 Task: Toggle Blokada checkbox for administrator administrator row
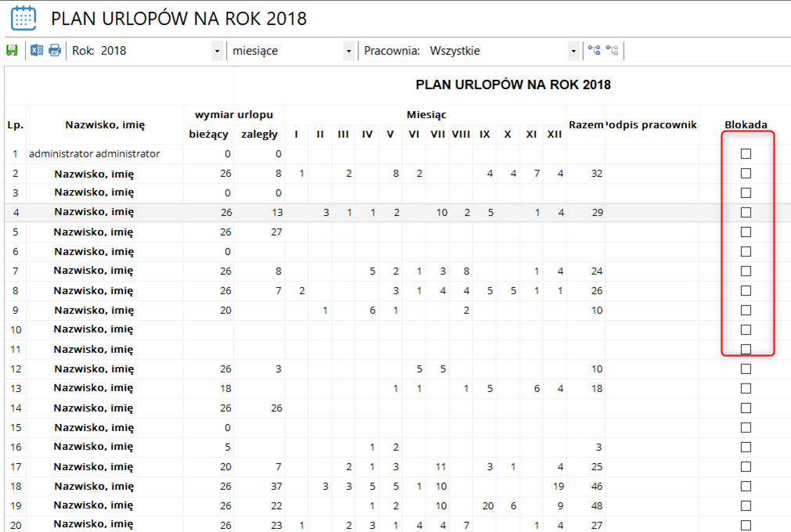[x=746, y=154]
